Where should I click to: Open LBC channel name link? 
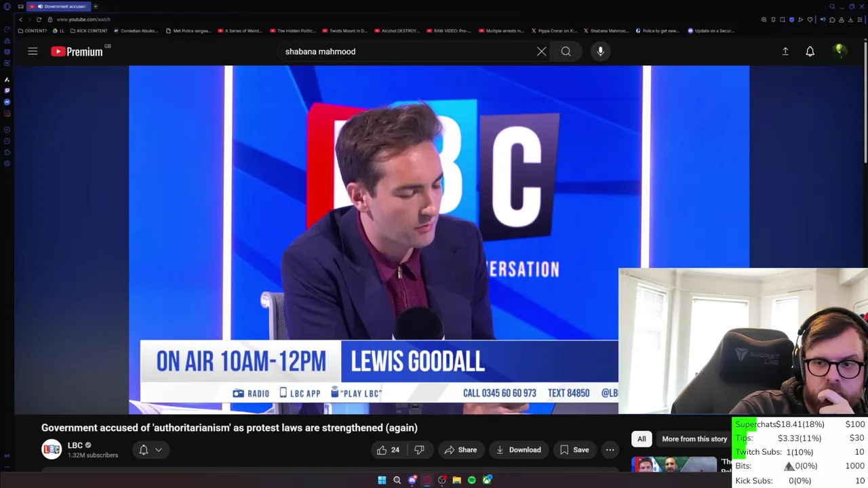(75, 445)
